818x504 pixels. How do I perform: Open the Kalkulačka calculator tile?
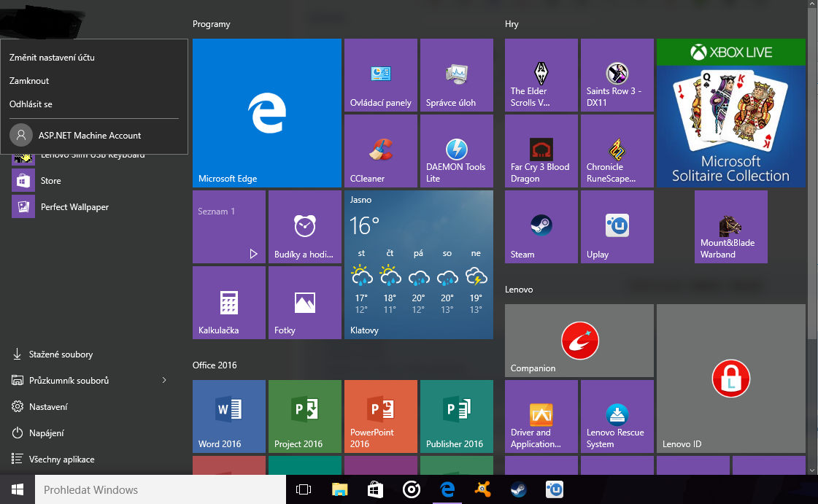[x=228, y=303]
